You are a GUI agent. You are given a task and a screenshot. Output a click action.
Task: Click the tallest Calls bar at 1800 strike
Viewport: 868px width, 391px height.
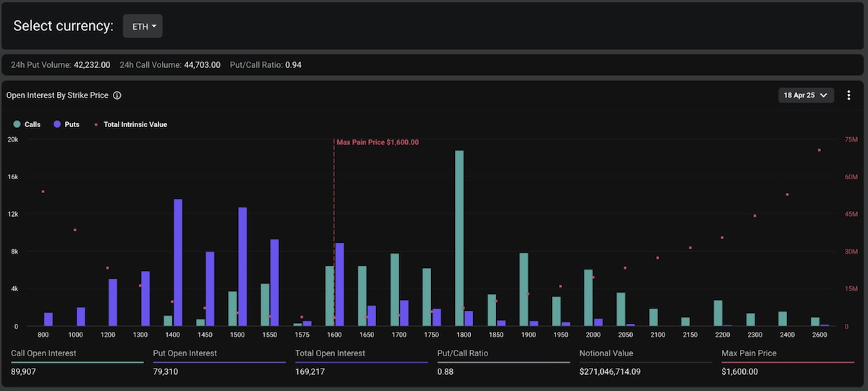tap(459, 239)
